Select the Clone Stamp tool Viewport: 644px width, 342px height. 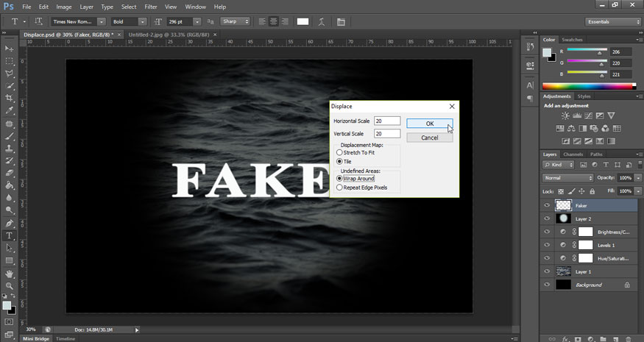(9, 149)
